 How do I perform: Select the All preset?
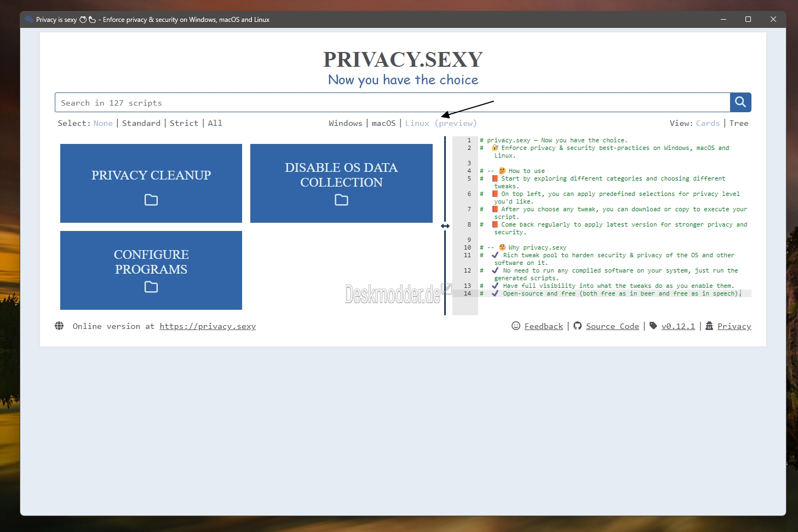tap(215, 123)
